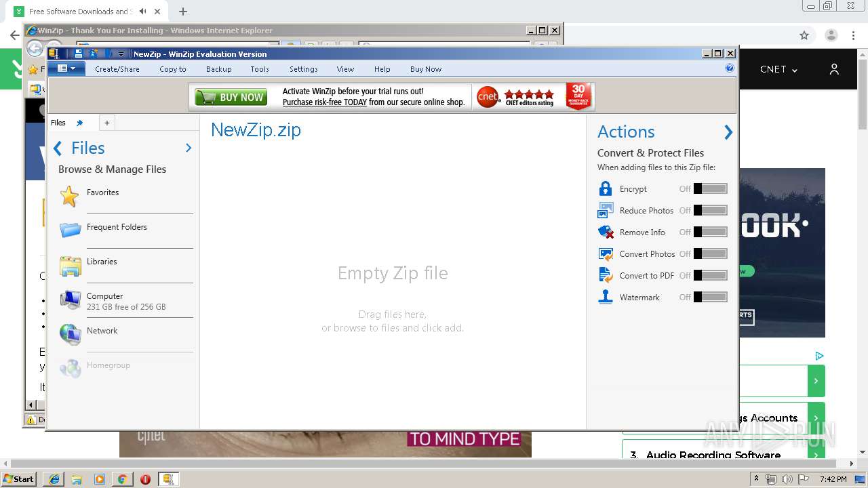Mute the Chrome tab via speaker icon
This screenshot has height=488, width=868.
142,12
